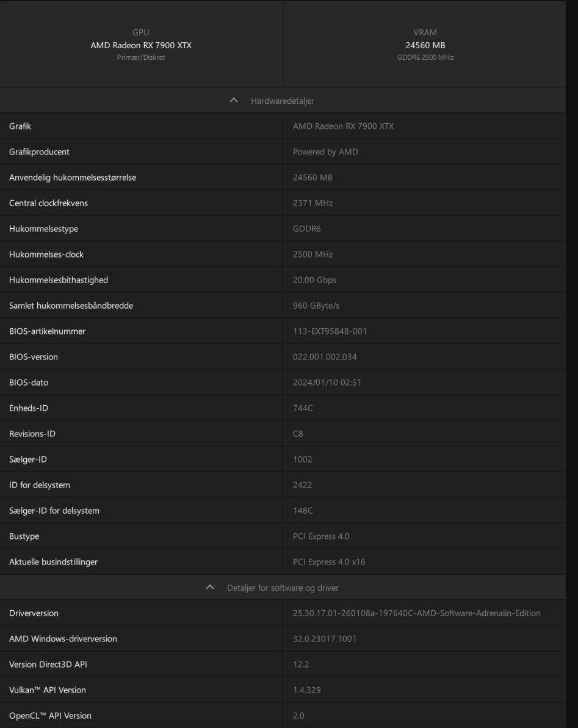Click the BIOS-version value 022.001.002.034
This screenshot has width=578, height=728.
[x=325, y=357]
